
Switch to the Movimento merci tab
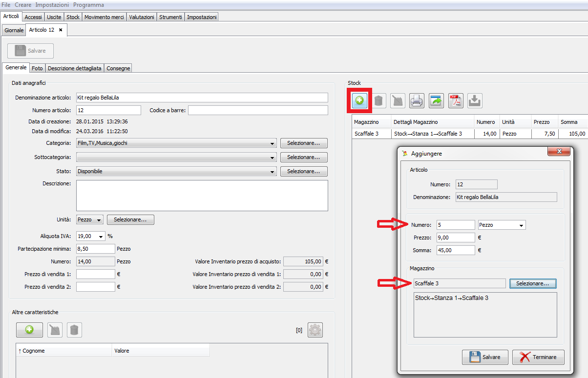tap(105, 17)
